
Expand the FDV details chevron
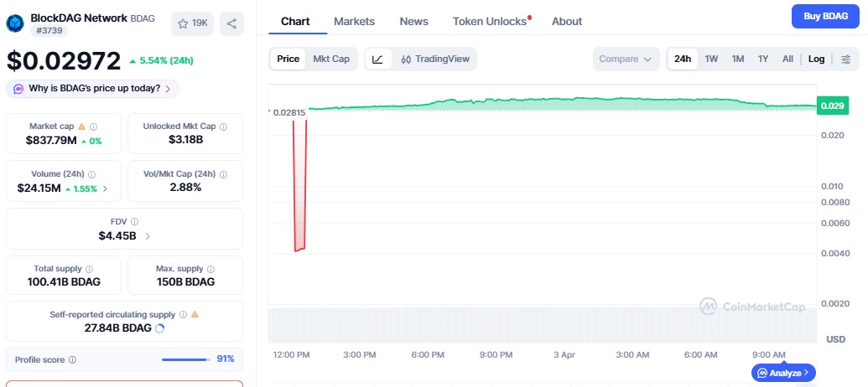tap(148, 236)
